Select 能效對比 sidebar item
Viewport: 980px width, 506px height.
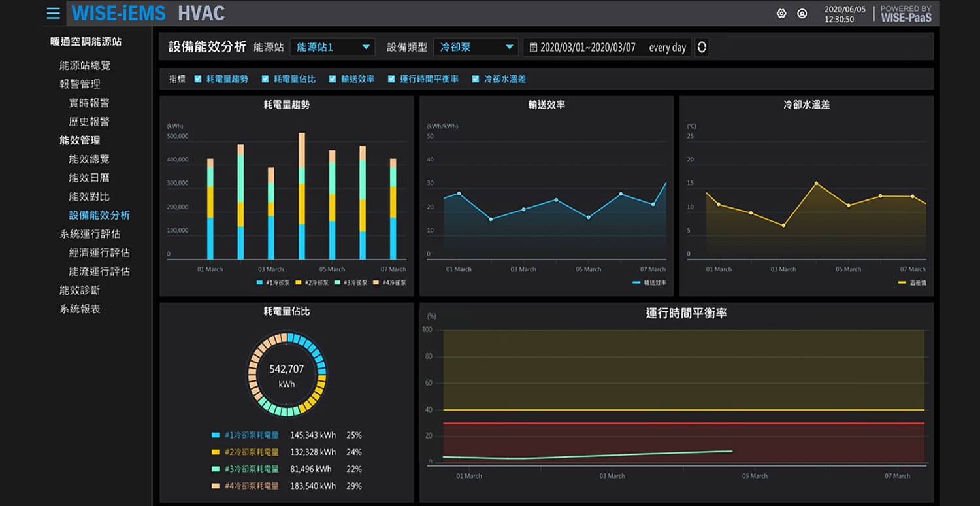89,196
